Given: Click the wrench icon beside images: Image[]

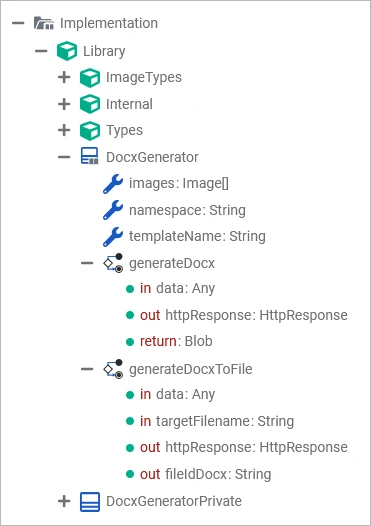Looking at the screenshot, I should pyautogui.click(x=113, y=183).
